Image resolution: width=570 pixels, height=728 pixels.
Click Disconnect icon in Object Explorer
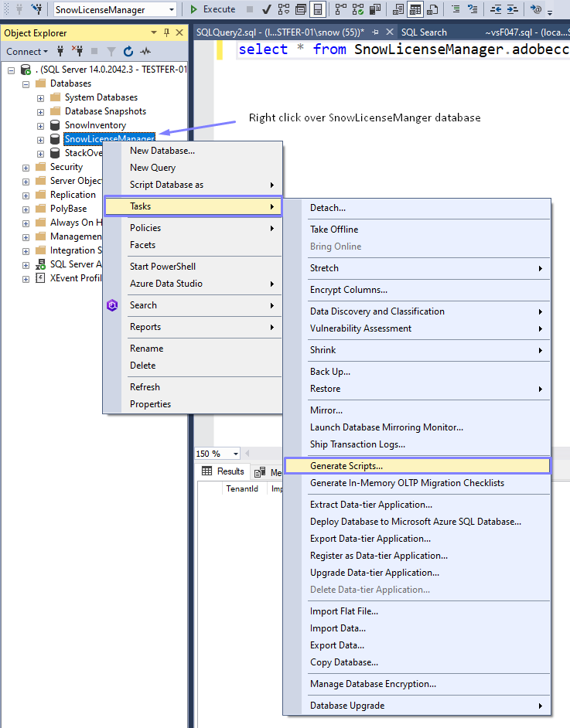pyautogui.click(x=77, y=51)
